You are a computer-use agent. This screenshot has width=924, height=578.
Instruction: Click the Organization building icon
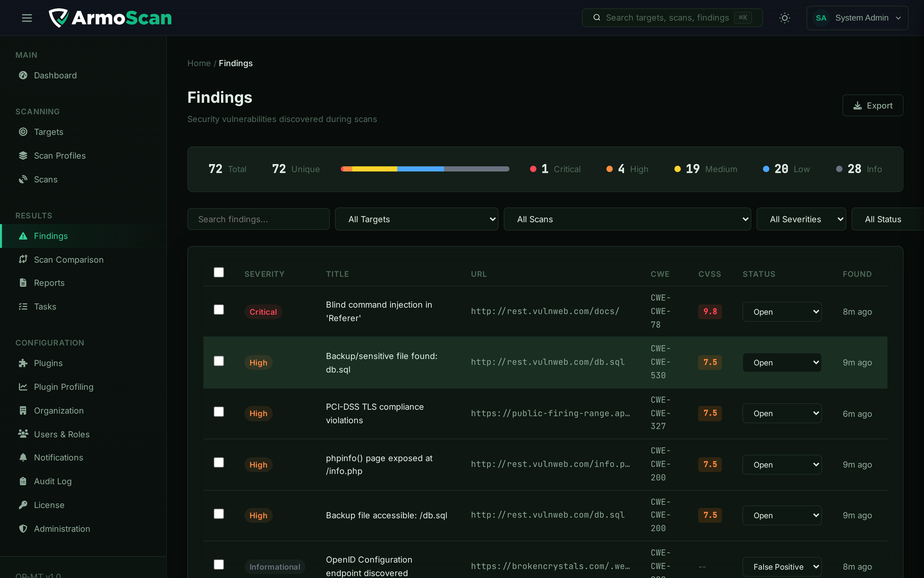click(x=23, y=411)
